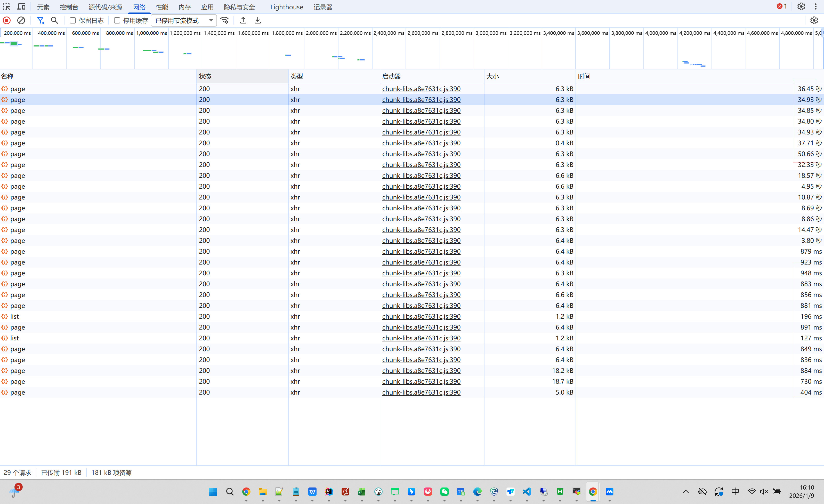This screenshot has width=824, height=504.
Task: Stop recording network log
Action: [7, 20]
